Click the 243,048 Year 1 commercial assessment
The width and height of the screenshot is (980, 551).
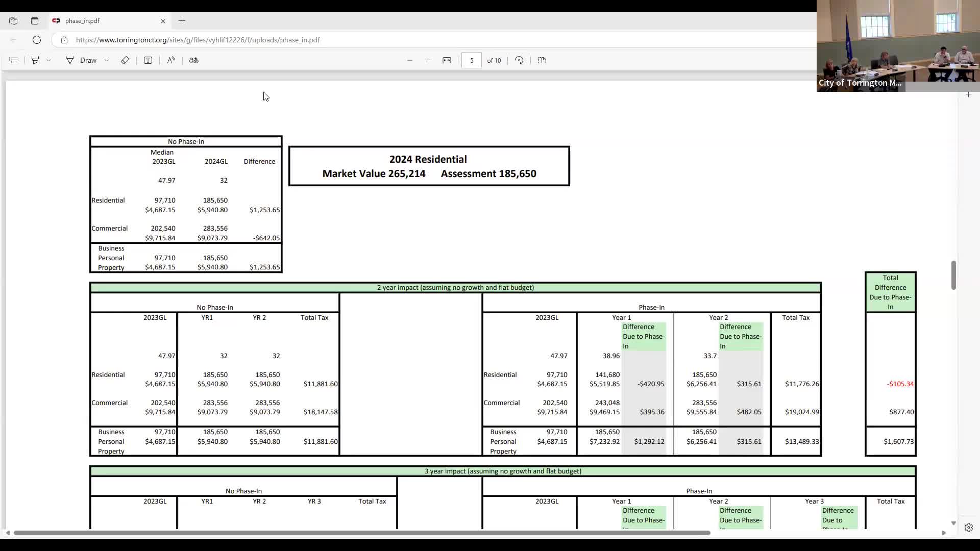tap(607, 403)
